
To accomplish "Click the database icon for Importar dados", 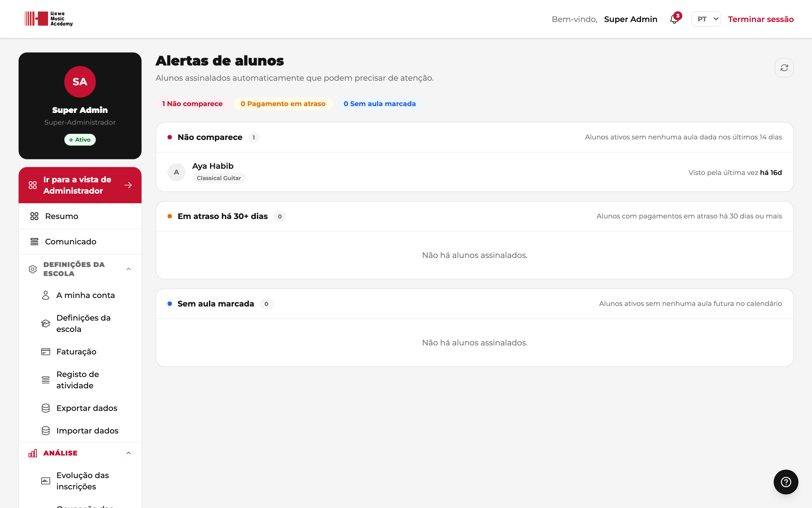I will (x=46, y=431).
